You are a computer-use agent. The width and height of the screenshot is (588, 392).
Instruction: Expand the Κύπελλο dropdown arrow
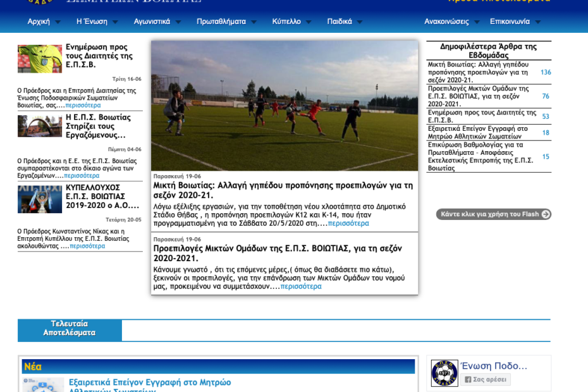[x=309, y=22]
